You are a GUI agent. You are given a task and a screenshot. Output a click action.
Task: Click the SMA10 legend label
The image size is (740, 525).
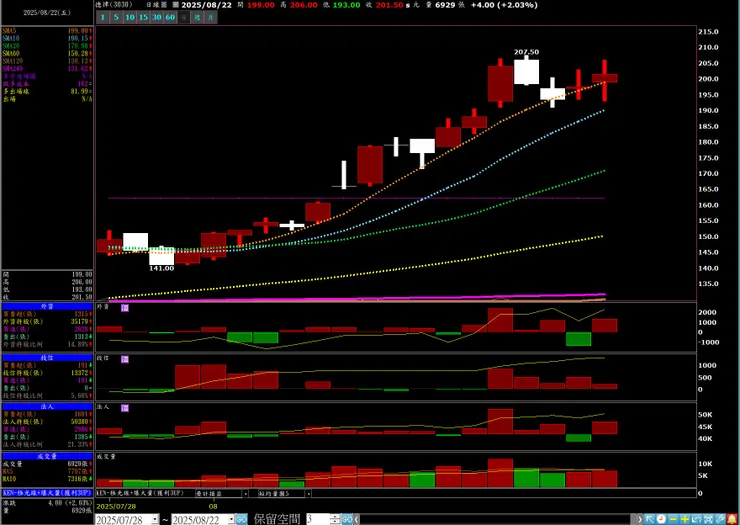(x=11, y=38)
